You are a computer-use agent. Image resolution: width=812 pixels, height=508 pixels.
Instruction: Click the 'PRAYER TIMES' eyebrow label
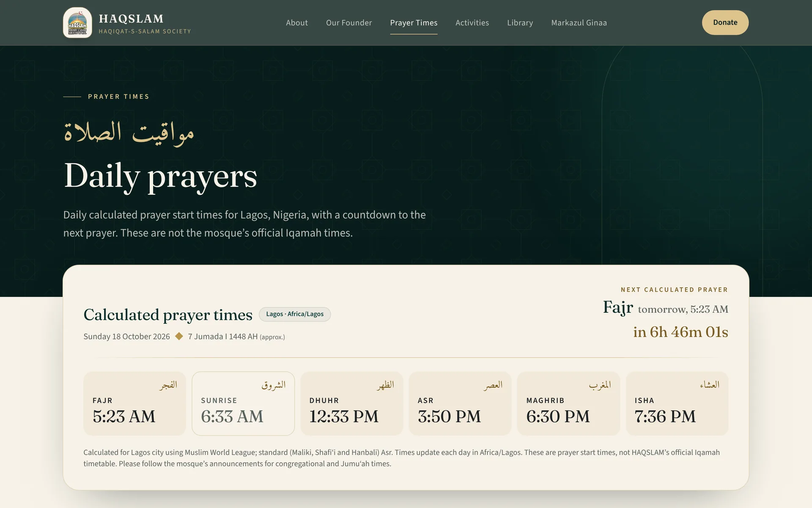[x=118, y=97]
